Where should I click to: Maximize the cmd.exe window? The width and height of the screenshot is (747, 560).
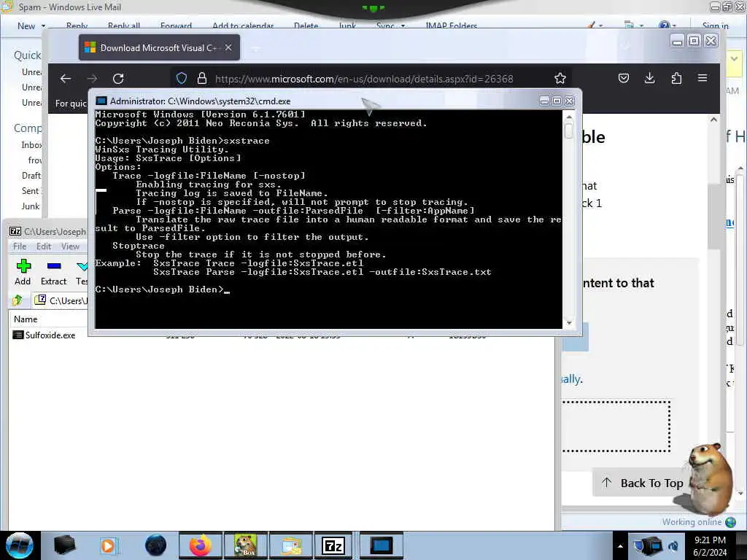pos(557,101)
